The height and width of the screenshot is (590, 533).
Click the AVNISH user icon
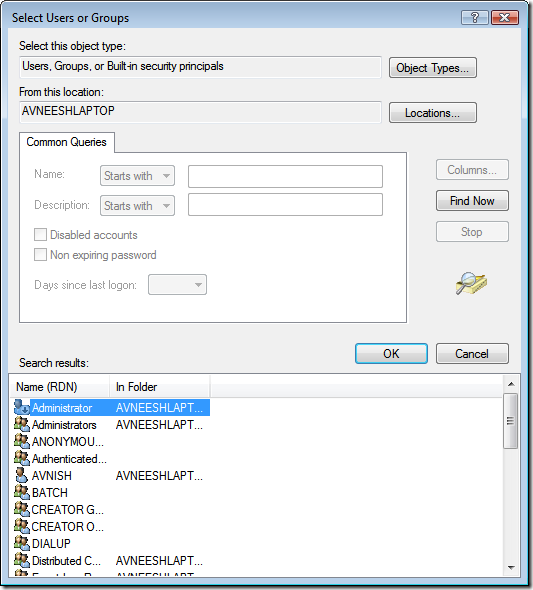coord(22,475)
